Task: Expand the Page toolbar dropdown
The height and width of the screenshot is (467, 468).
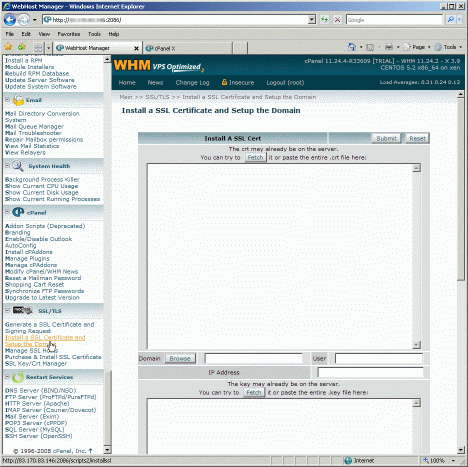Action: pos(429,47)
